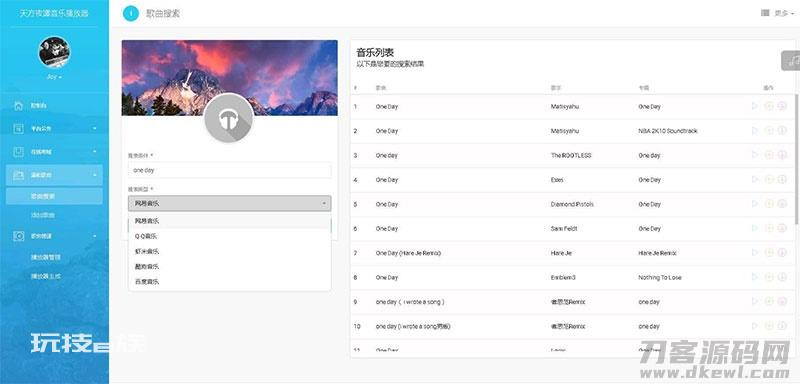
Task: Click plus icon on The ROOTLESS row
Action: [769, 155]
